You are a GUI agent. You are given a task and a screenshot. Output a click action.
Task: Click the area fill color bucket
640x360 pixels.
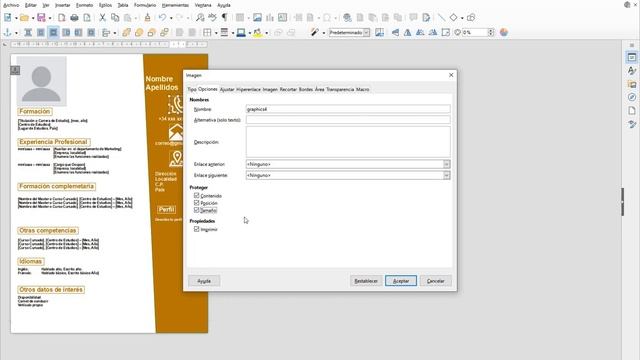click(258, 32)
